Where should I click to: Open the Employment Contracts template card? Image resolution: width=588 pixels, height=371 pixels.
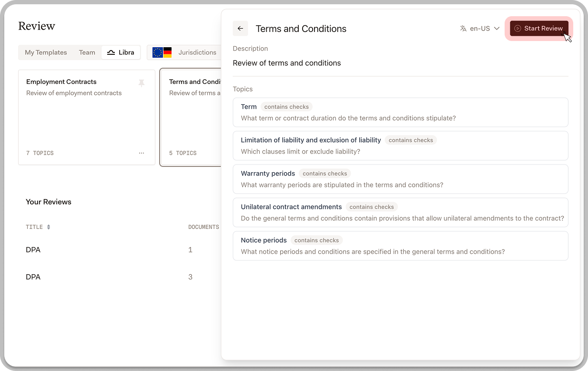(x=87, y=117)
